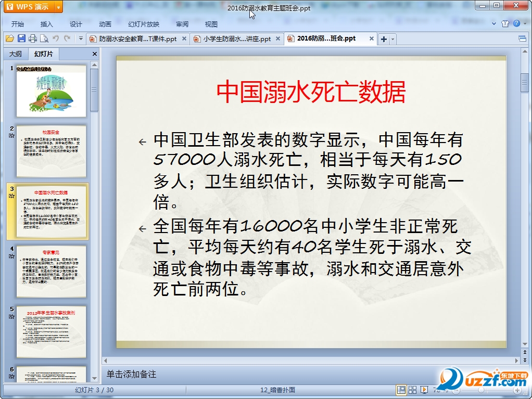Click horizontal scroll right arrow under the slide
Screen dimensions: 532x399
coord(516,361)
